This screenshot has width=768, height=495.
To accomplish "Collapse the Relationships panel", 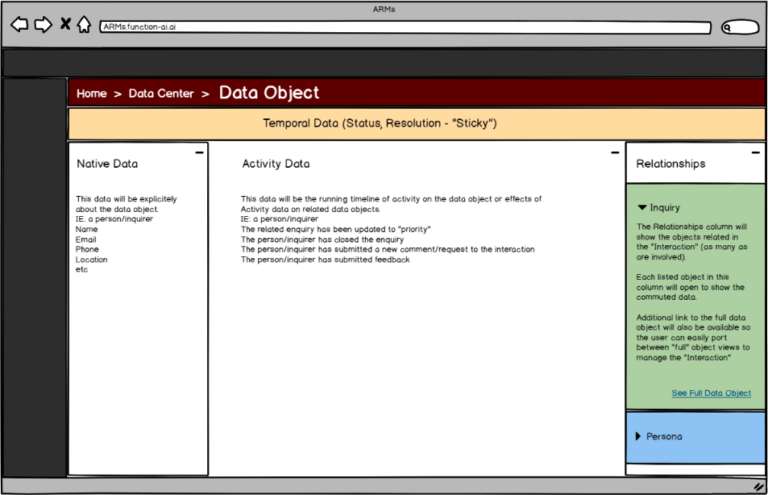I will (756, 152).
